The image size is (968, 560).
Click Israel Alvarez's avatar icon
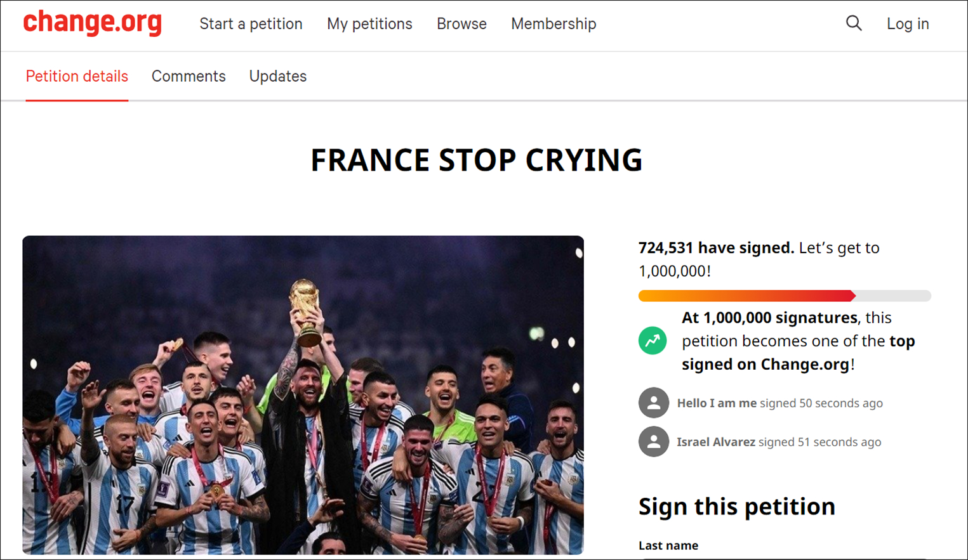(653, 441)
